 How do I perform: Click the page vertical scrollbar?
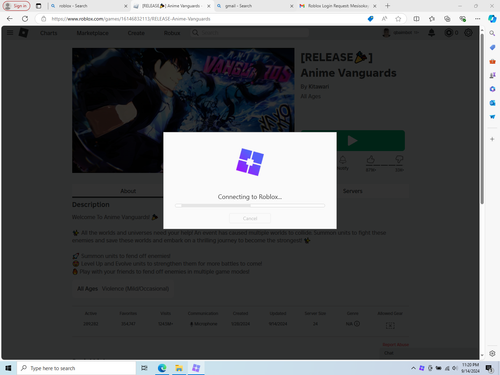(x=482, y=118)
